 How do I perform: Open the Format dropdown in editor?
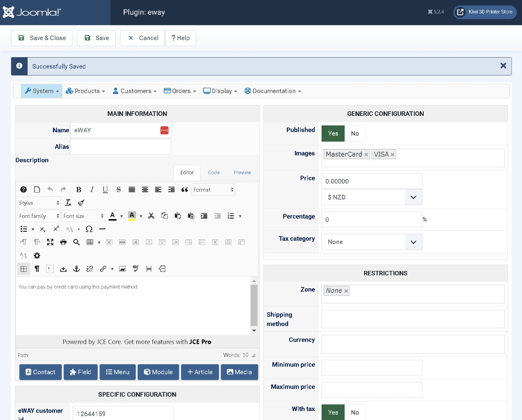click(214, 190)
